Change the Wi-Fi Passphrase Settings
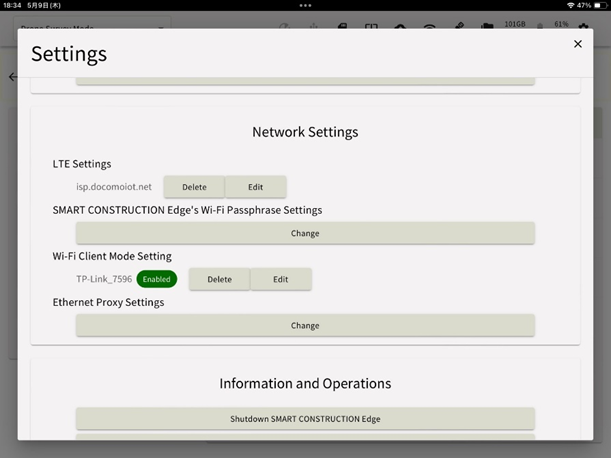This screenshot has width=611, height=458. [305, 233]
